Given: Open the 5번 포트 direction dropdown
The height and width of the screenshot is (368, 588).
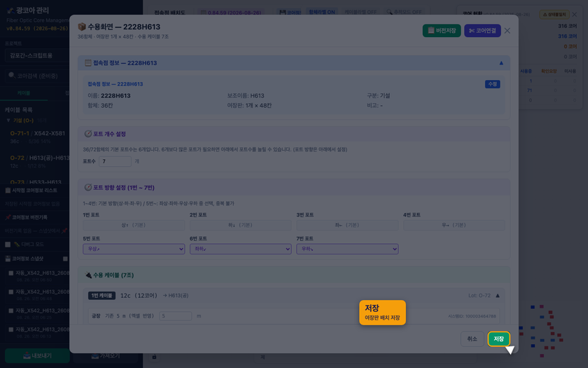Looking at the screenshot, I should (x=134, y=249).
